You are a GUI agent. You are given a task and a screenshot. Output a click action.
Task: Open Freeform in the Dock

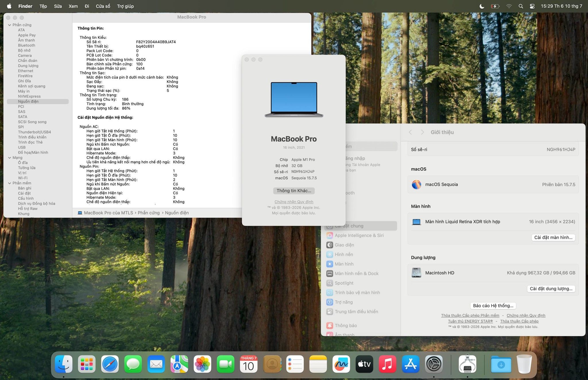coord(341,364)
